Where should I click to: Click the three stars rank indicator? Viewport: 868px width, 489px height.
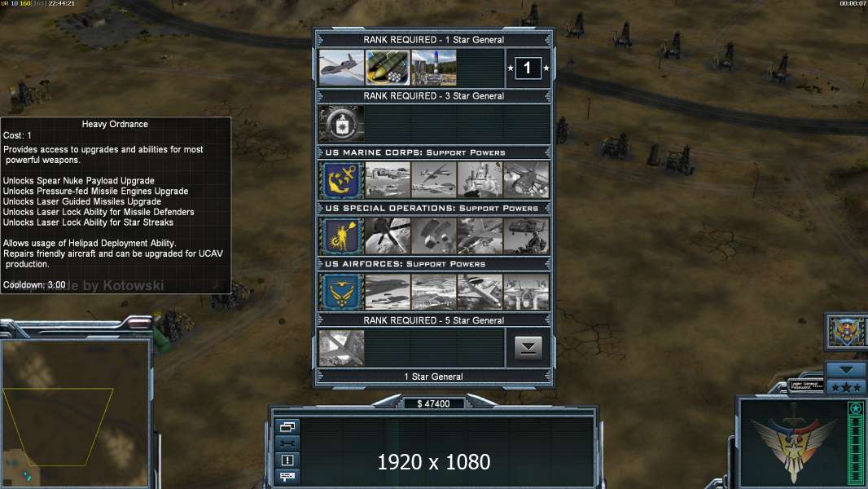846,388
